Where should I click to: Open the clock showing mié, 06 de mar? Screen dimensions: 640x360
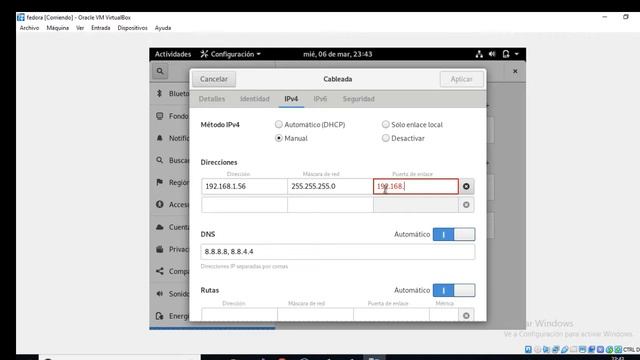(338, 54)
